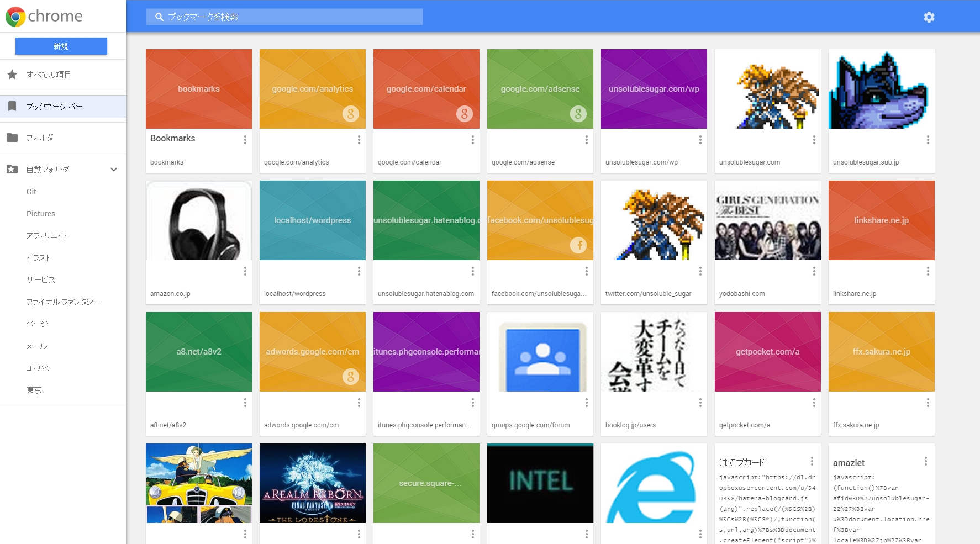Click the localhost/wordpress link text
Image resolution: width=980 pixels, height=544 pixels.
pos(295,294)
